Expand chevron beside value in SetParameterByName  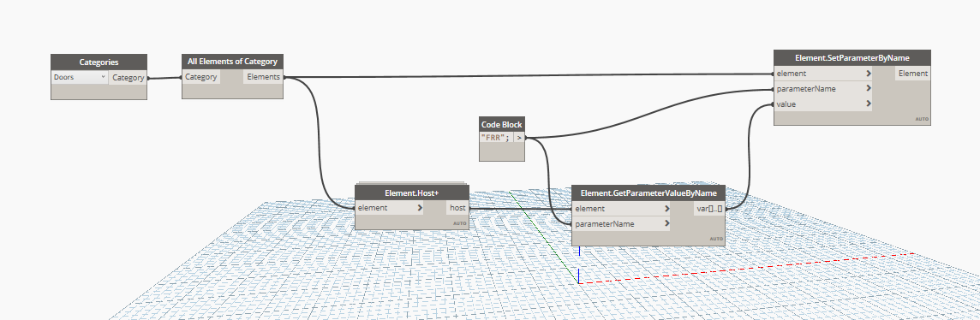(869, 104)
